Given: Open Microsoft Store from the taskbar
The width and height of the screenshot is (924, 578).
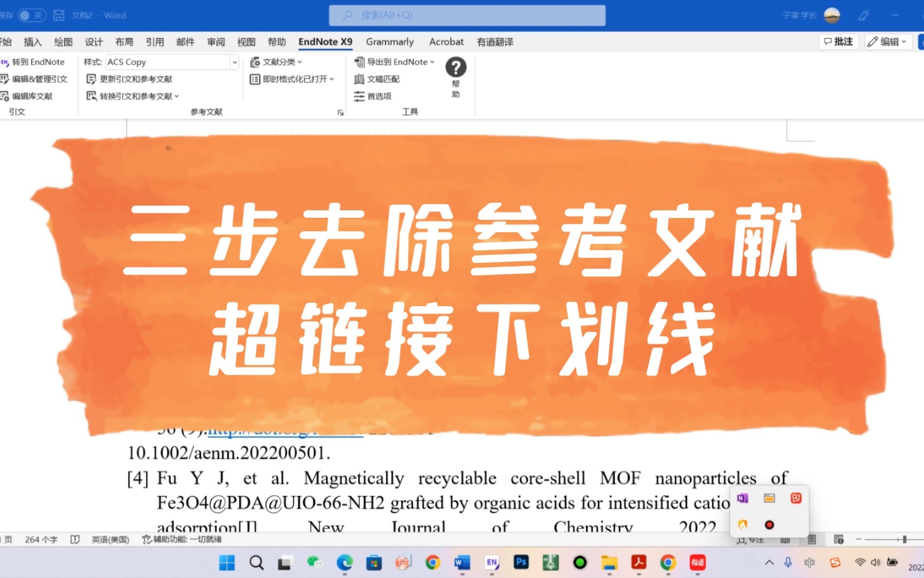Looking at the screenshot, I should click(374, 562).
